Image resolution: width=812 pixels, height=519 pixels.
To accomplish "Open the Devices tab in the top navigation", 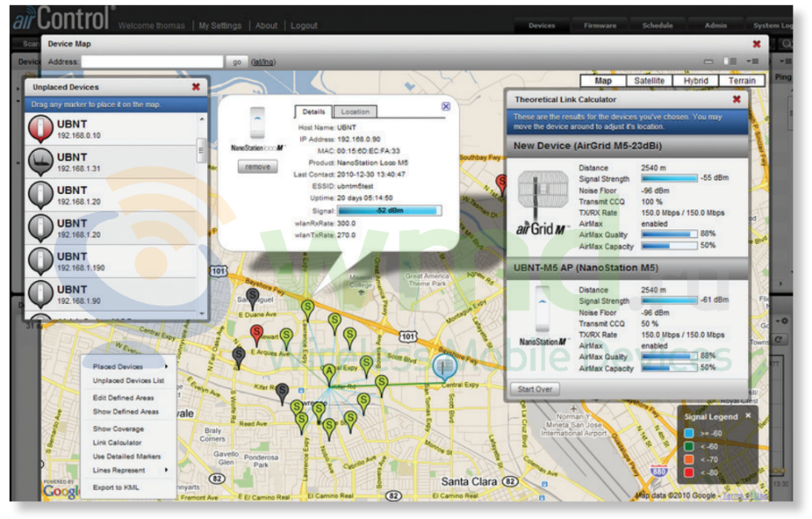I will pyautogui.click(x=542, y=25).
